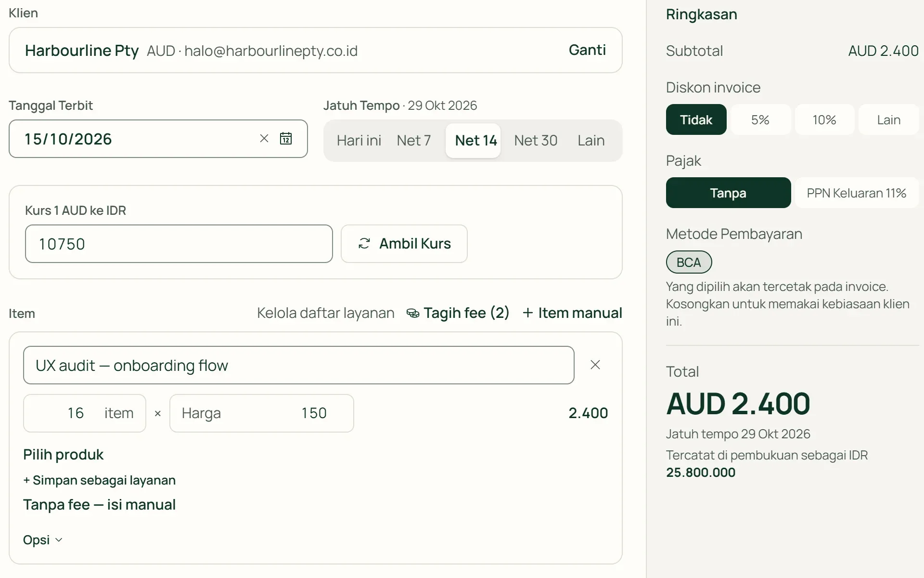The height and width of the screenshot is (578, 924).
Task: Choose Lain invoice discount option
Action: [x=888, y=119]
